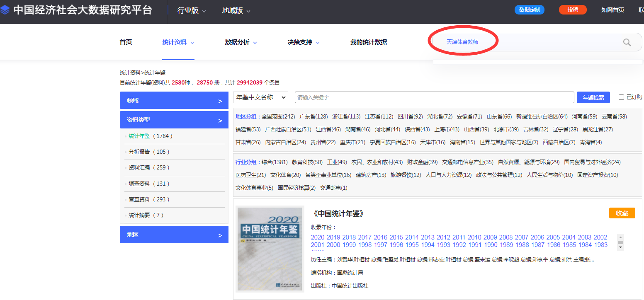
Task: Filter by 广东省(128)
Action: [313, 116]
